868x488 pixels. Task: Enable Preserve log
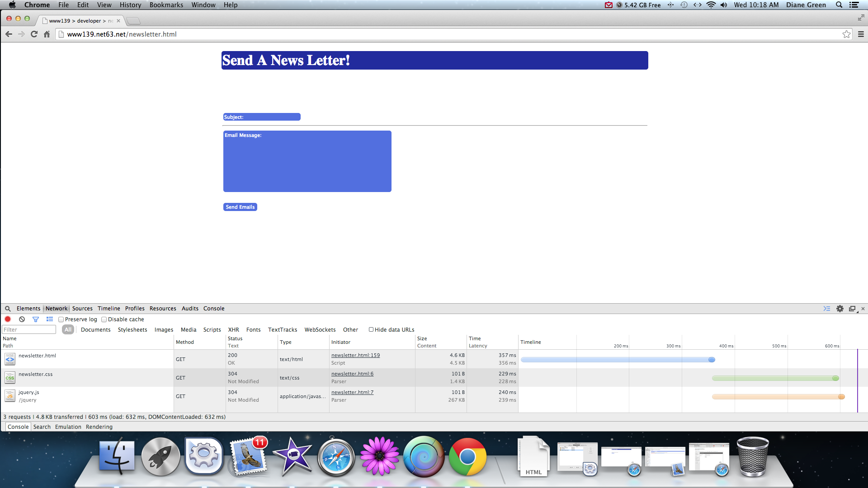(x=61, y=319)
